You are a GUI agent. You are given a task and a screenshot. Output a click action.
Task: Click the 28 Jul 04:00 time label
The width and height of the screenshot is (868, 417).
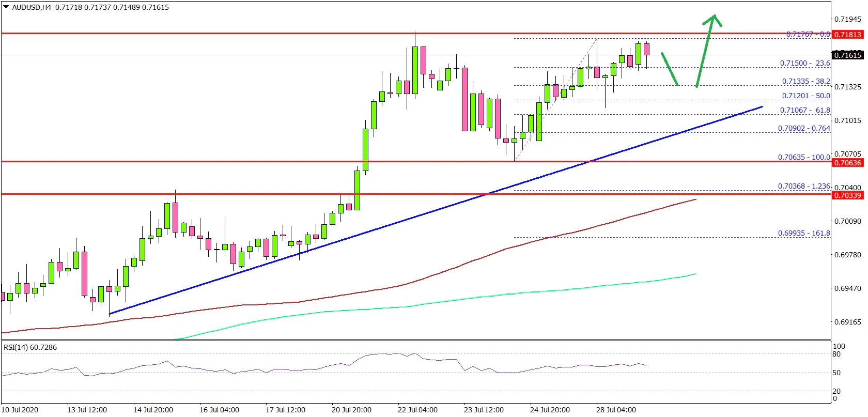click(616, 410)
